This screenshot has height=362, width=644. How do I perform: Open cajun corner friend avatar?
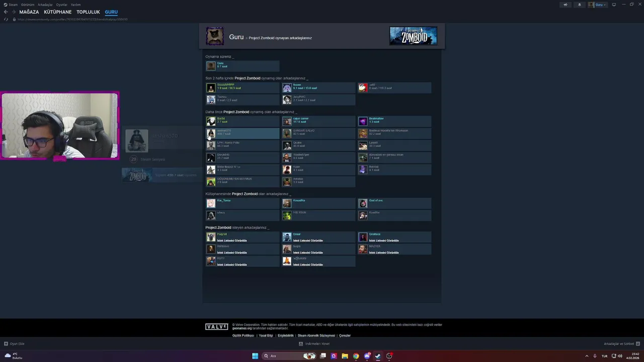pos(287,121)
